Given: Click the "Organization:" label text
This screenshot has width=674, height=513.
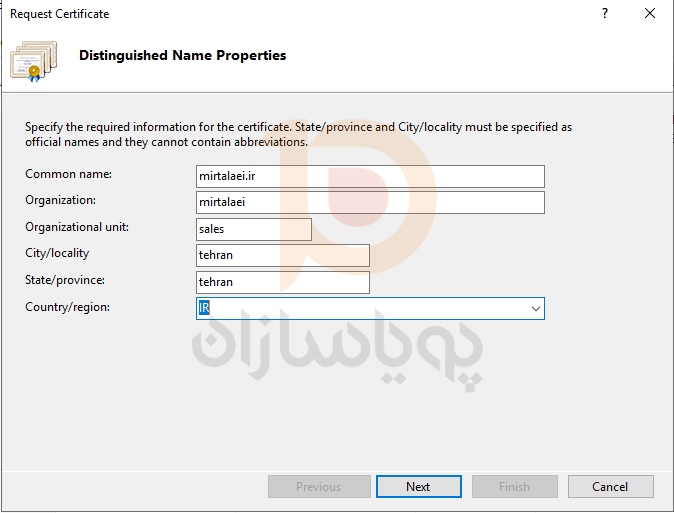Looking at the screenshot, I should pyautogui.click(x=61, y=200).
